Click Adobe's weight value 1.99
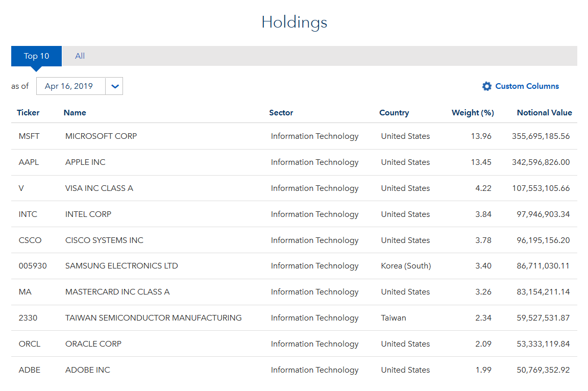The width and height of the screenshot is (588, 391). pyautogui.click(x=483, y=370)
